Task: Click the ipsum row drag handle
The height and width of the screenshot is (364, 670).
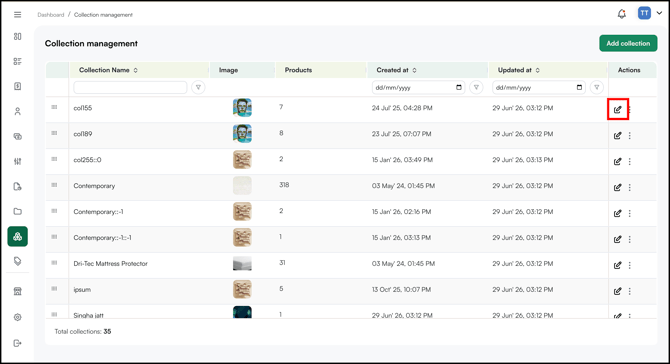Action: (54, 288)
